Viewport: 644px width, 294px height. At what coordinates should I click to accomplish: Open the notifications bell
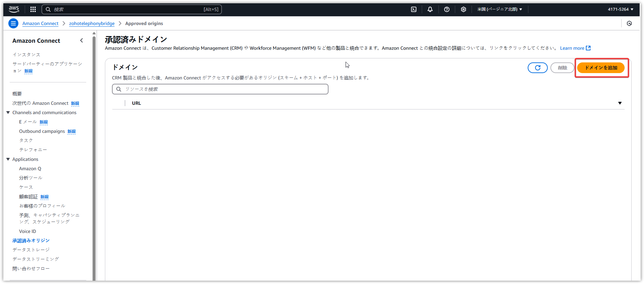(x=430, y=9)
